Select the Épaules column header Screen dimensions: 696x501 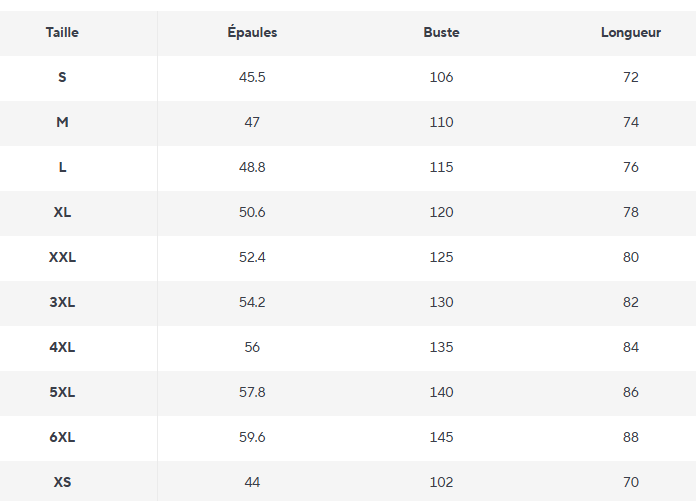click(x=252, y=32)
